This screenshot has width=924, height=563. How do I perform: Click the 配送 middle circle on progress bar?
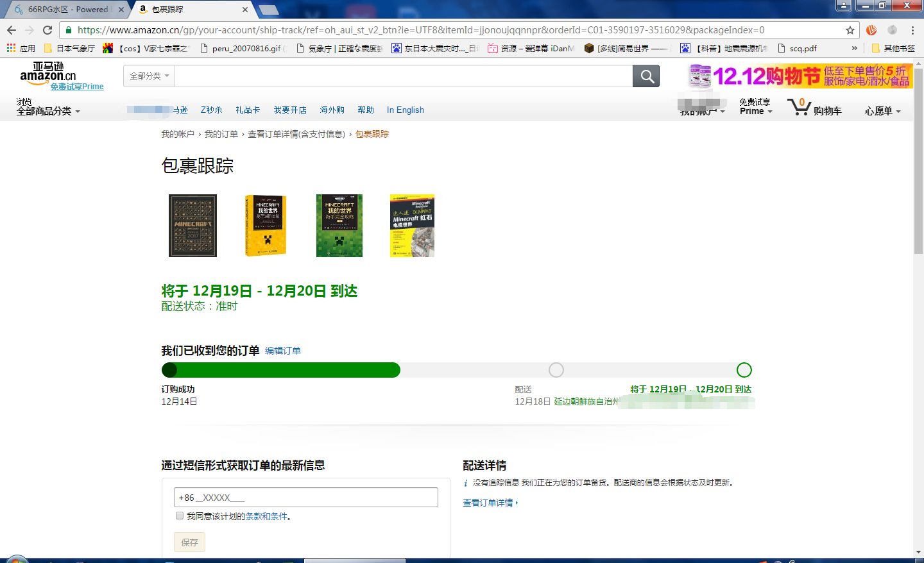(556, 370)
